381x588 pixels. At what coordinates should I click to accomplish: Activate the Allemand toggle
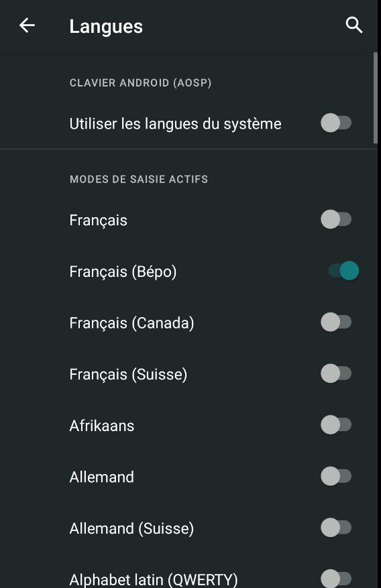336,476
